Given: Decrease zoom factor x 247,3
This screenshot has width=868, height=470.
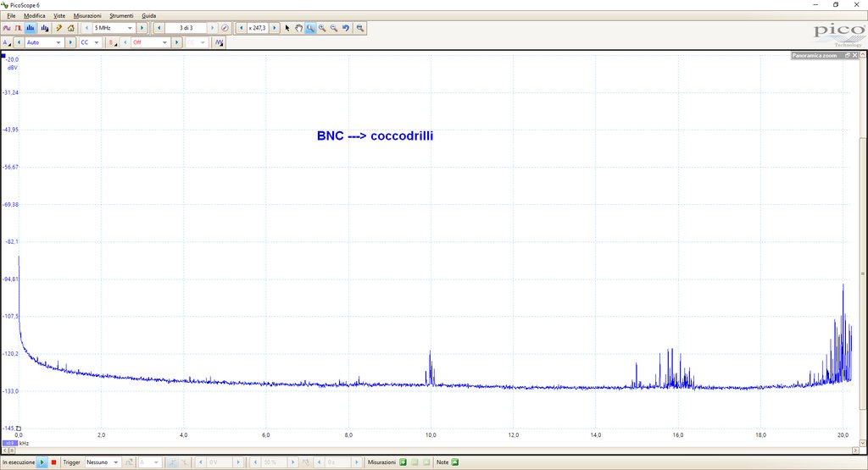Looking at the screenshot, I should 242,28.
